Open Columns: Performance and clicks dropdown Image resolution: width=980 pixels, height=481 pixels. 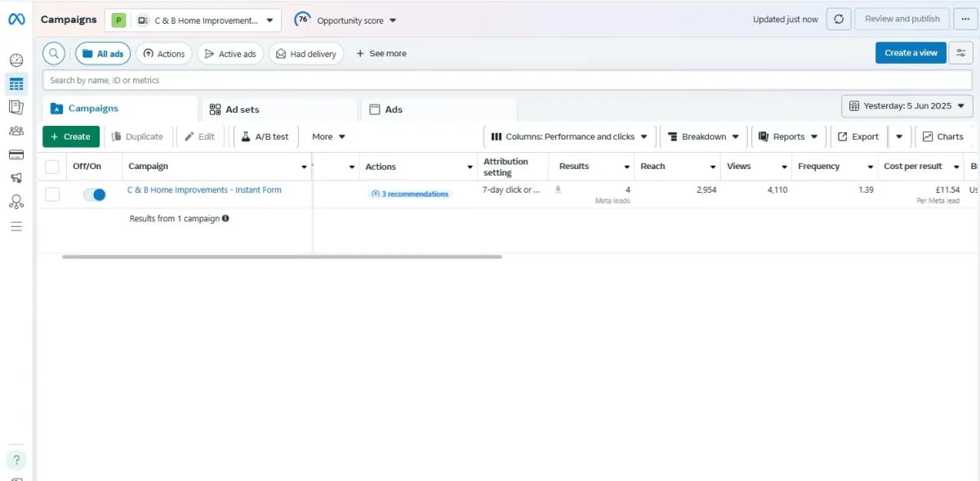click(570, 136)
